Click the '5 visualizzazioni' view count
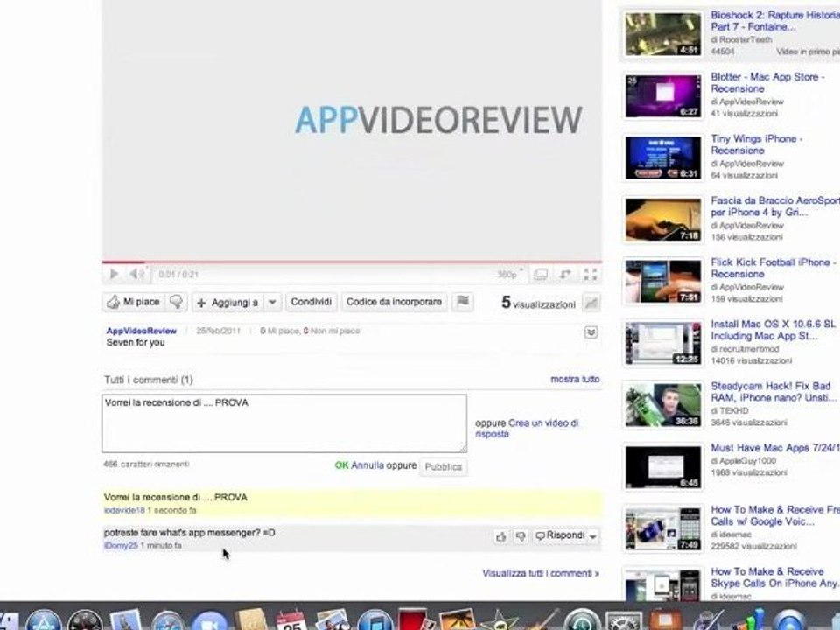840x630 pixels. coord(538,304)
